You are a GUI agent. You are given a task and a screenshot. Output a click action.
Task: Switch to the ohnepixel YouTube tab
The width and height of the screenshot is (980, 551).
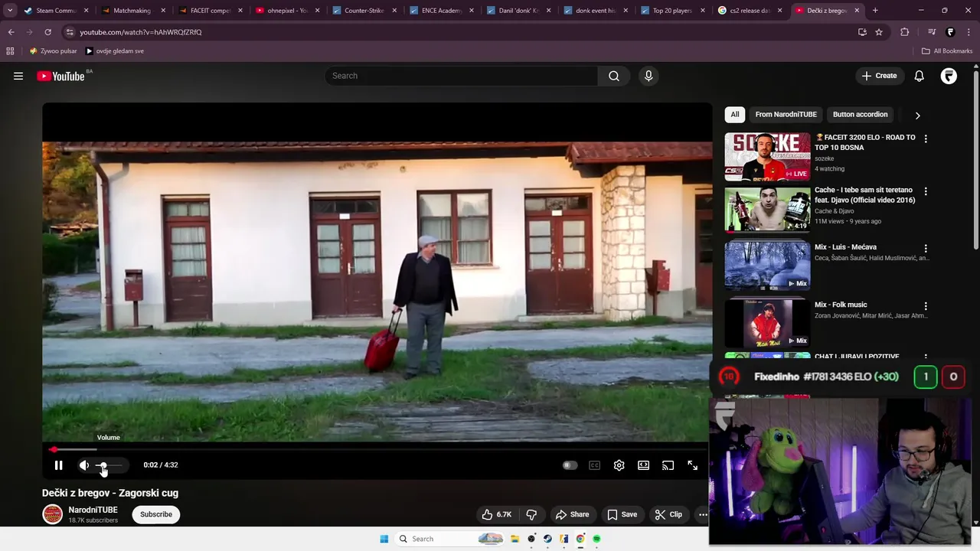tap(286, 11)
